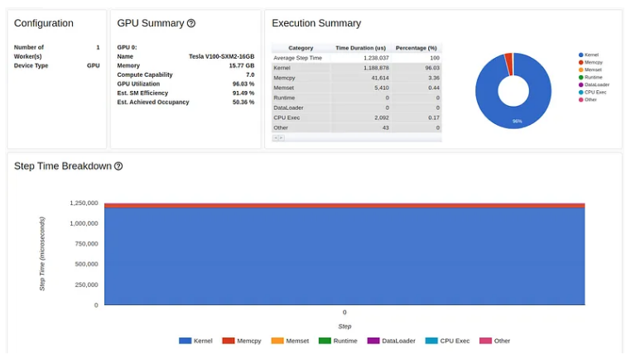The width and height of the screenshot is (631, 364).
Task: Click the 41,614 Memcpy duration cell
Action: [360, 78]
